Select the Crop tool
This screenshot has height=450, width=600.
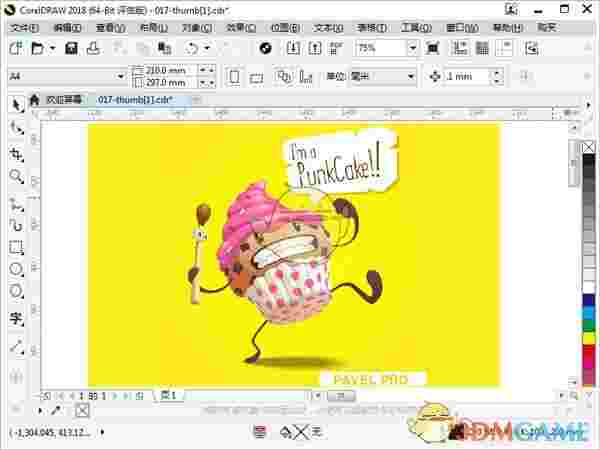(x=16, y=154)
